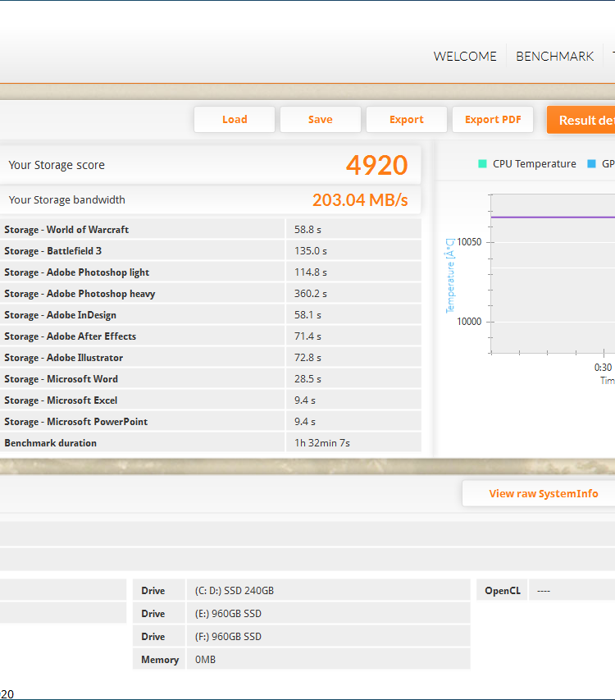
Task: Select the Storage score value 4920
Action: pos(376,165)
